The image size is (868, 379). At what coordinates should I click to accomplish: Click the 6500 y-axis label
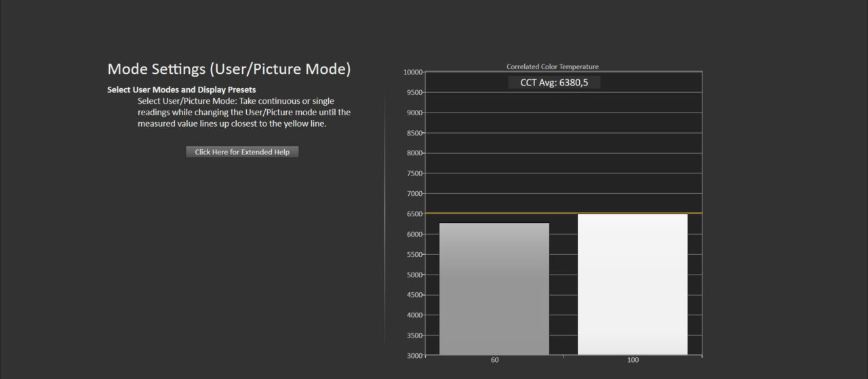pos(414,214)
